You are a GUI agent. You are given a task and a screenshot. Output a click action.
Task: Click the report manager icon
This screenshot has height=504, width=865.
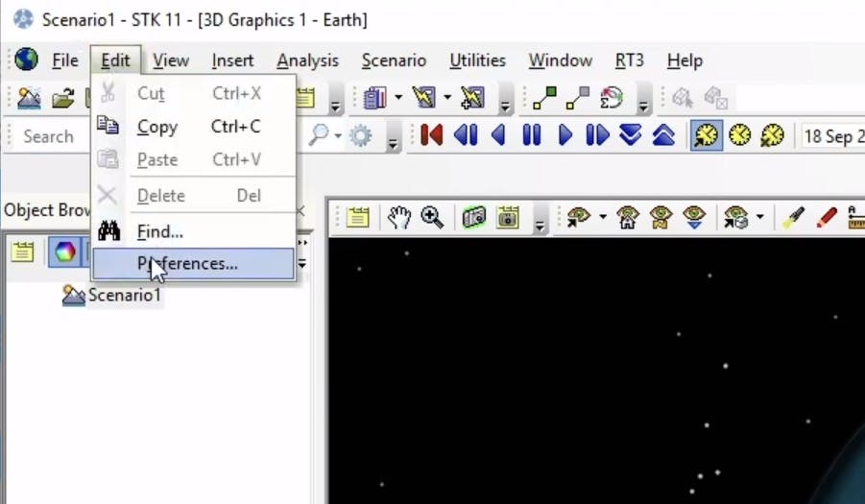tap(375, 98)
